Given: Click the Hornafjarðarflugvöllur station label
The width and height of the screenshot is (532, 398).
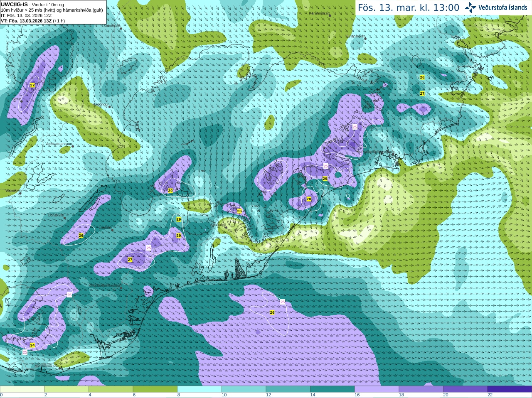Looking at the screenshot, I should pyautogui.click(x=374, y=152).
